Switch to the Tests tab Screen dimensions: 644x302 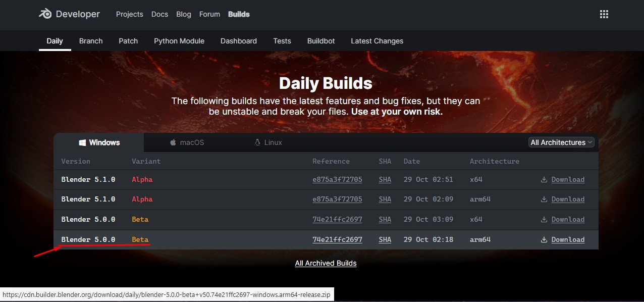point(282,41)
